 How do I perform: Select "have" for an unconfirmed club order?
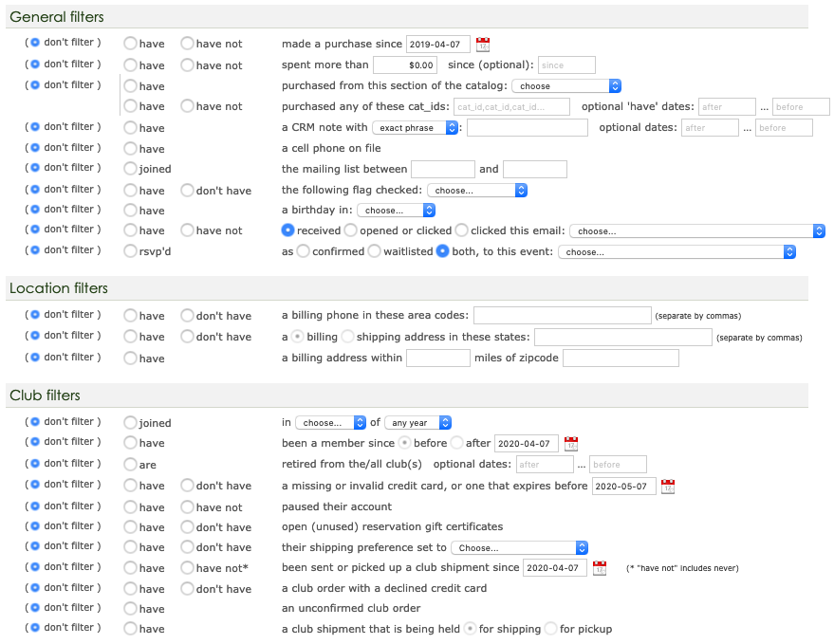(x=130, y=608)
